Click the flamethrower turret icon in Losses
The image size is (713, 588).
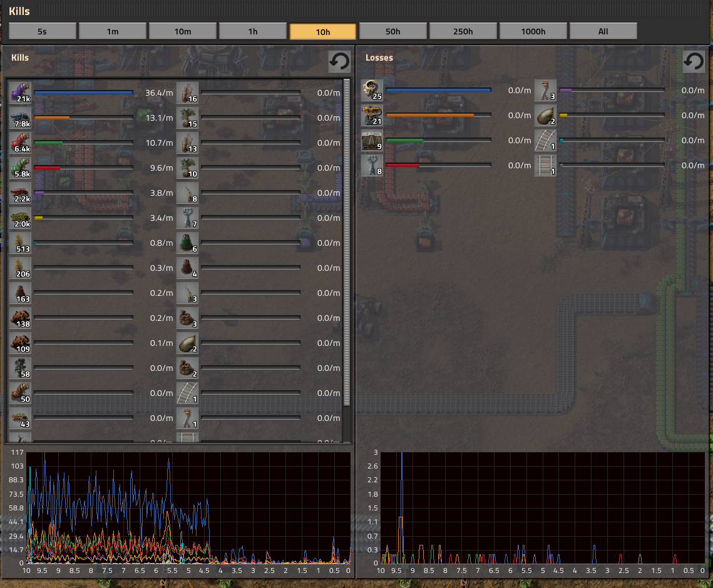click(372, 116)
